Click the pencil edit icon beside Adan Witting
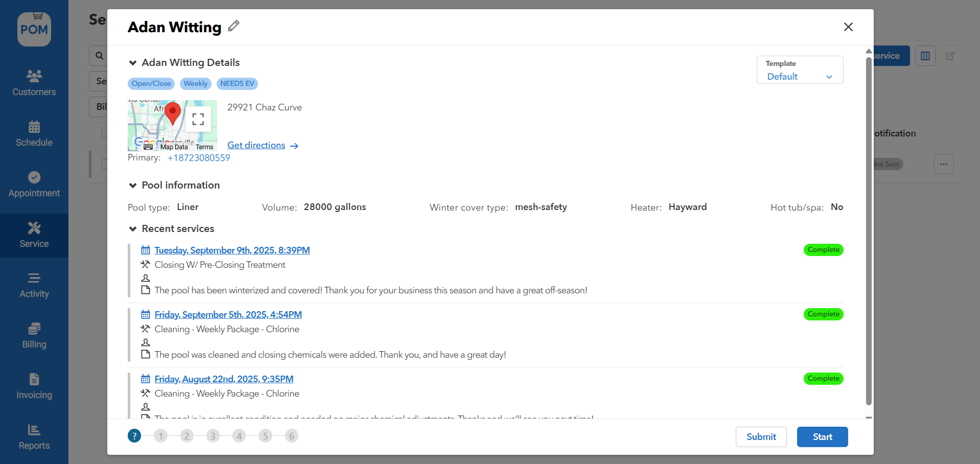The image size is (980, 464). pos(234,26)
